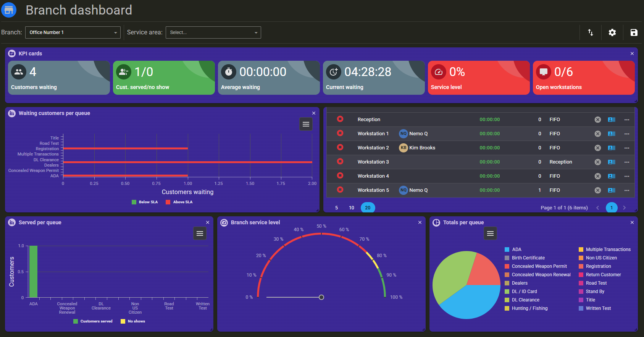Open the Branch dropdown

(73, 32)
